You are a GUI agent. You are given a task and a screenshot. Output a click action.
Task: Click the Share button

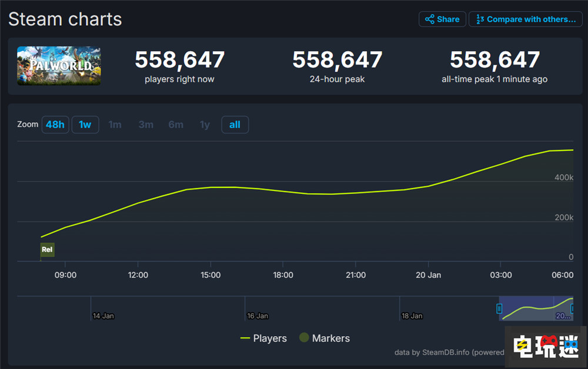point(442,19)
